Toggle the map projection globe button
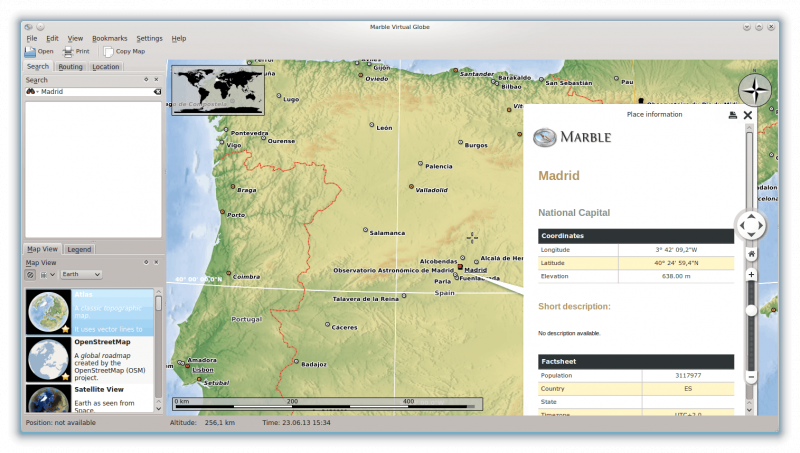The width and height of the screenshot is (800, 453). click(x=30, y=274)
